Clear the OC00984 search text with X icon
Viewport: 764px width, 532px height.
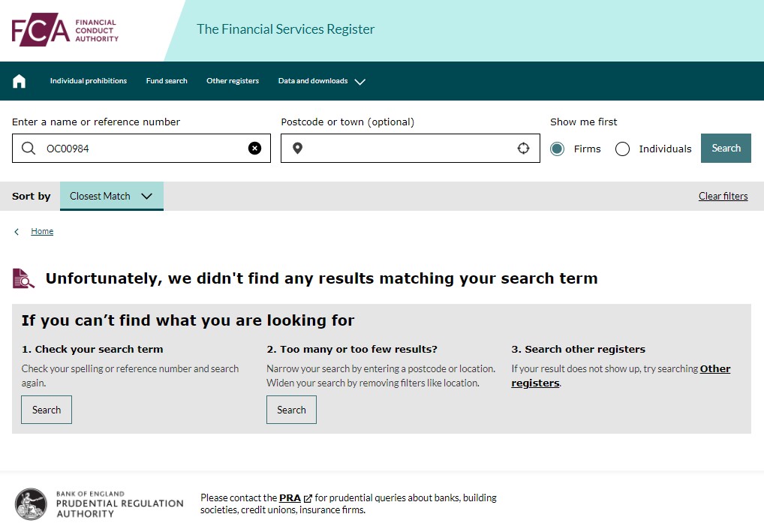254,148
